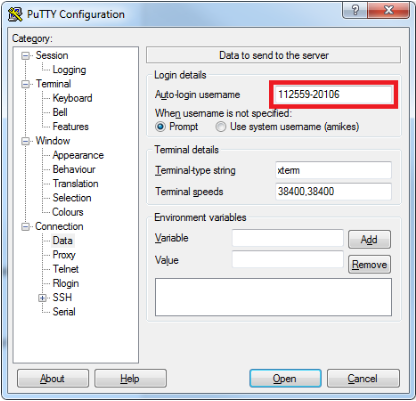This screenshot has height=401, width=416.
Task: Click the environment Value field
Action: (x=288, y=260)
